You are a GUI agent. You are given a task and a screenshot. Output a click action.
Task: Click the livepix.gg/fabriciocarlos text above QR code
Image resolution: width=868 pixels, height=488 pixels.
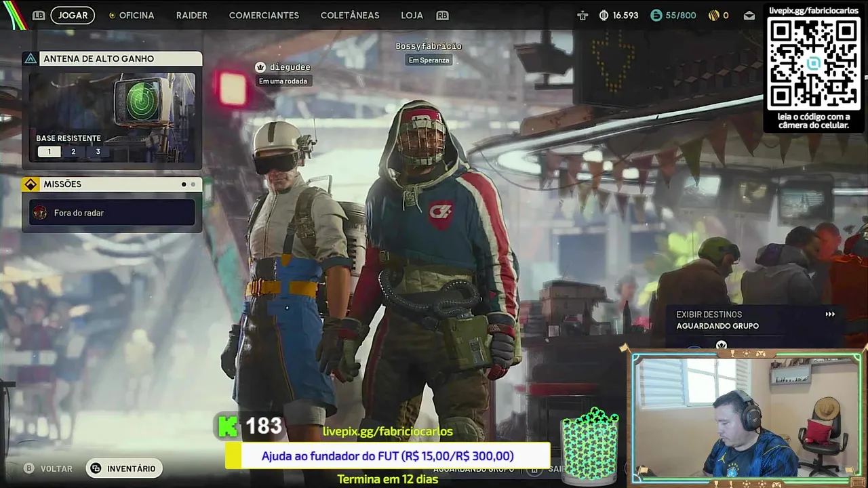pos(814,10)
